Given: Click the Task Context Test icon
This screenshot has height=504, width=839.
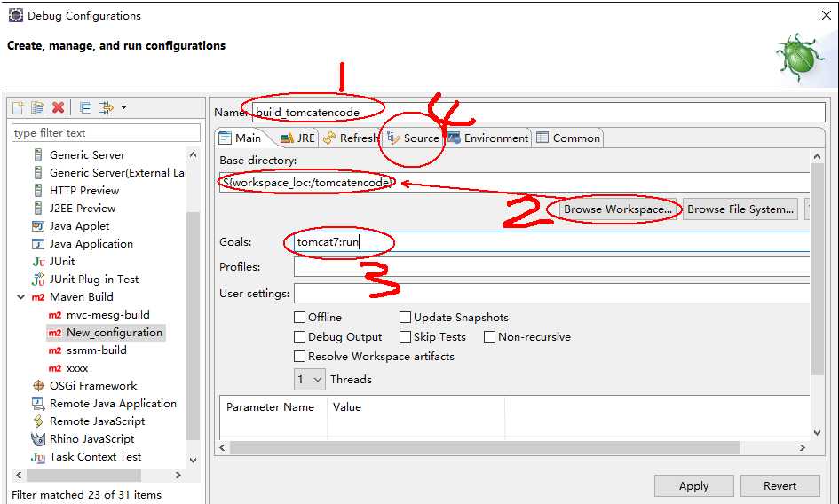Looking at the screenshot, I should pyautogui.click(x=38, y=457).
